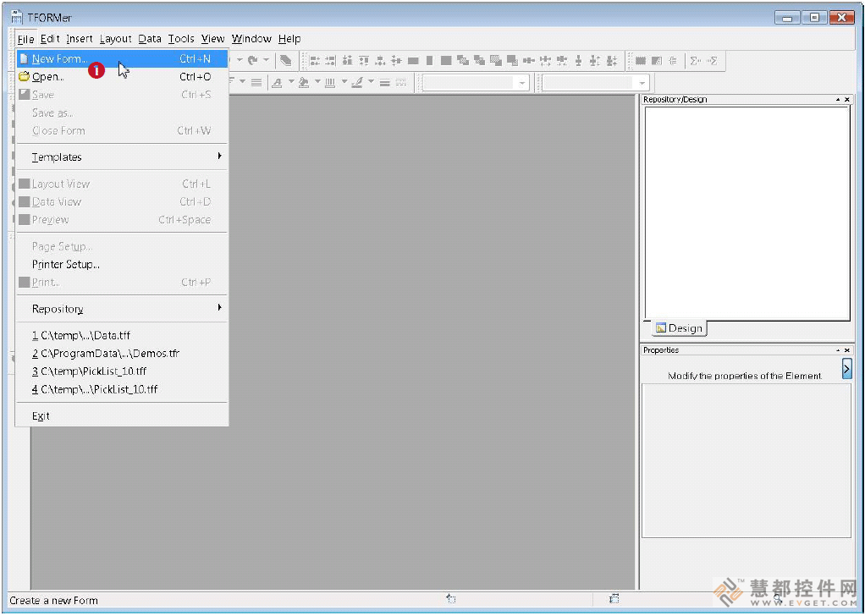This screenshot has height=616, width=865.
Task: Click the Data View menu entry
Action: (x=122, y=202)
